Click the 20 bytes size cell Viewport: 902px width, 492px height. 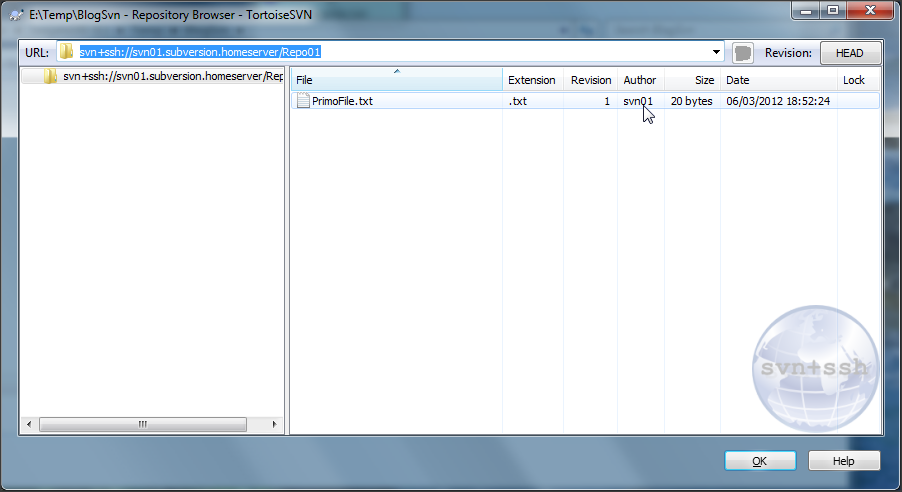[x=691, y=101]
